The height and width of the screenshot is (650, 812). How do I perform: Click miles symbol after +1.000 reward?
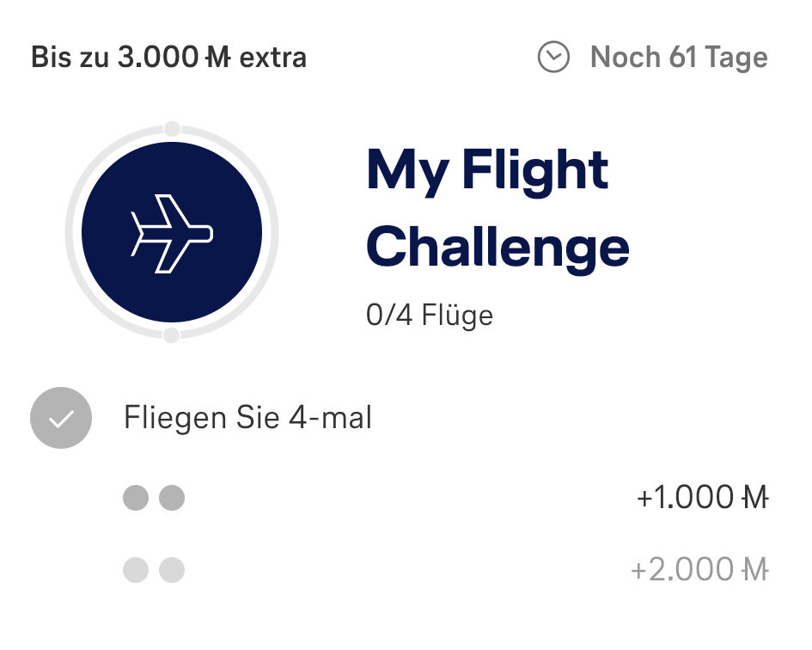[x=754, y=498]
